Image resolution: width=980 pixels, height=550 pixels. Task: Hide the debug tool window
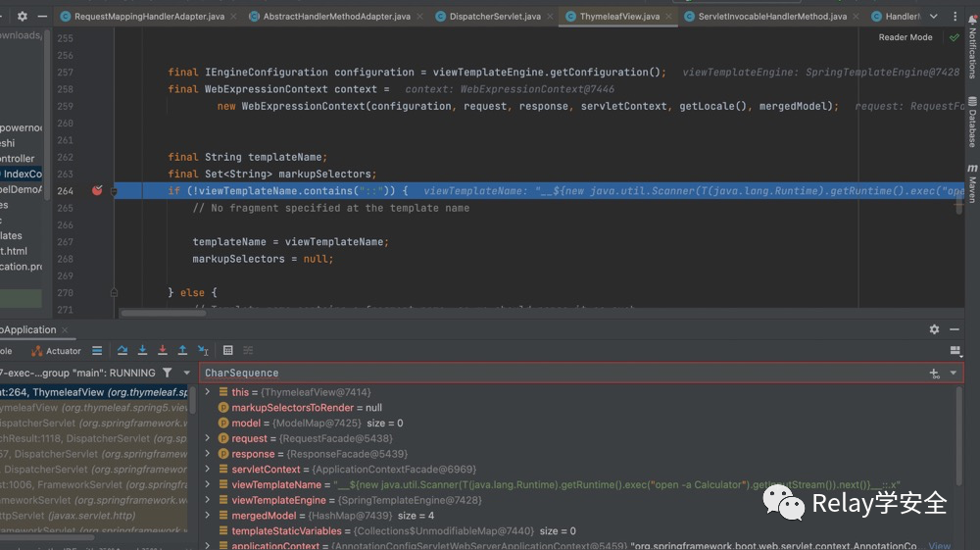point(955,329)
